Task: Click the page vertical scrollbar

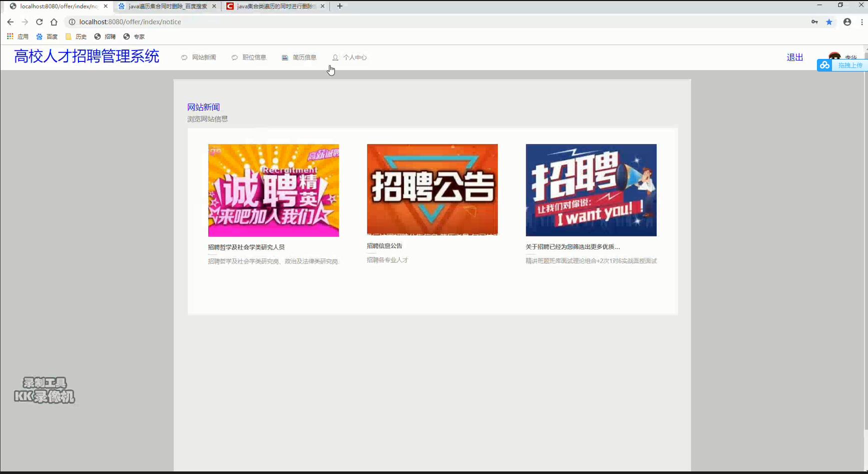Action: (x=866, y=240)
